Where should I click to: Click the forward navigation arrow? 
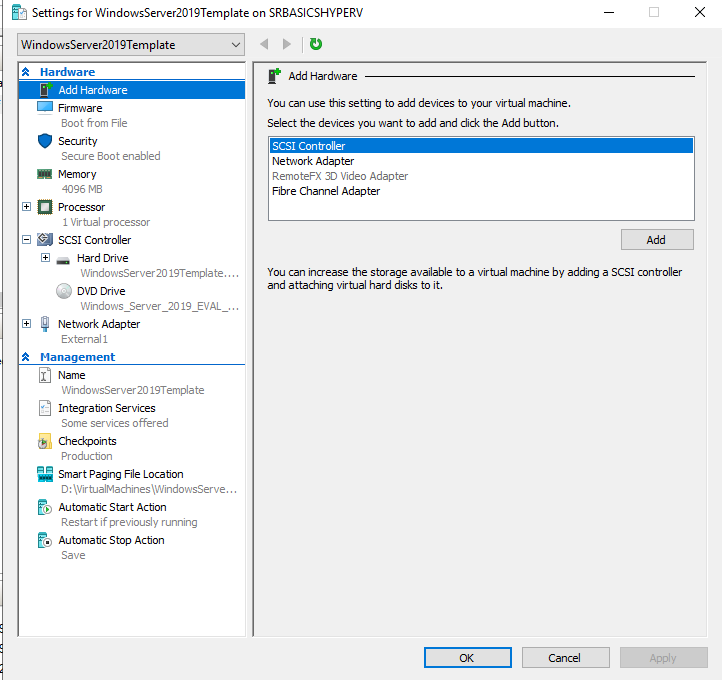(x=286, y=44)
